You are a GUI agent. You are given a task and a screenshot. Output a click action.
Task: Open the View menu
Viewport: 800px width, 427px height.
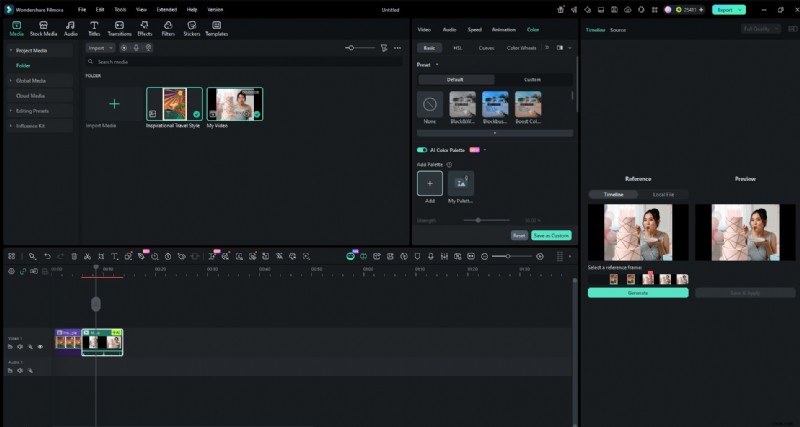142,10
